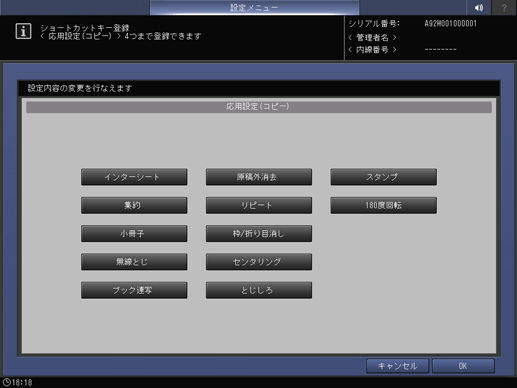
Task: Click the 応用設定(コピー) header bar
Action: [259, 107]
